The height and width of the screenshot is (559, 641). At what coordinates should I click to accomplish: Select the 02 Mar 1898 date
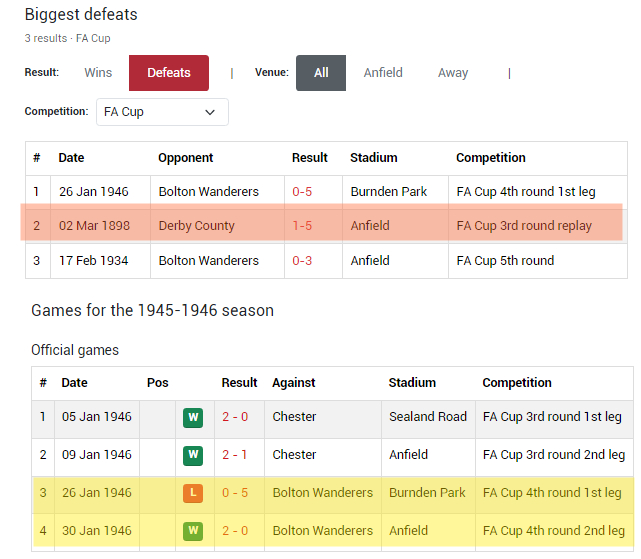(94, 225)
